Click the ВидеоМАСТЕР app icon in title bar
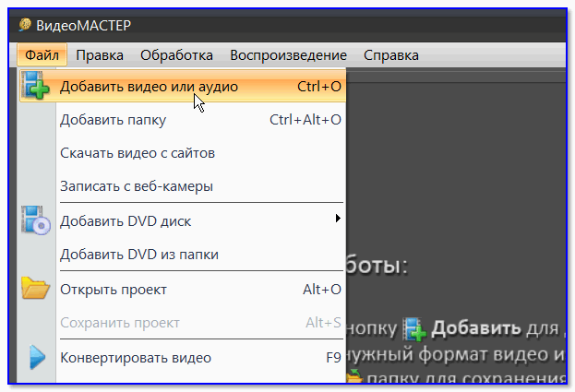This screenshot has height=392, width=575. 25,25
